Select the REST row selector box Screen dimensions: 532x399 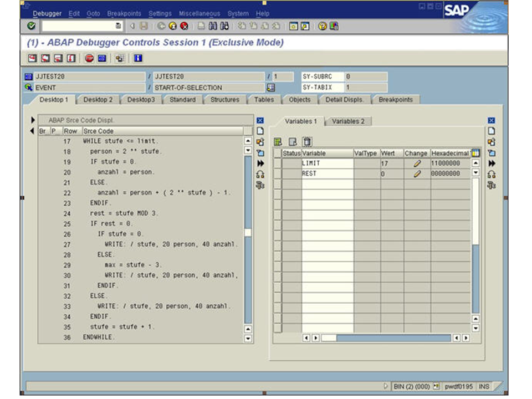[277, 173]
